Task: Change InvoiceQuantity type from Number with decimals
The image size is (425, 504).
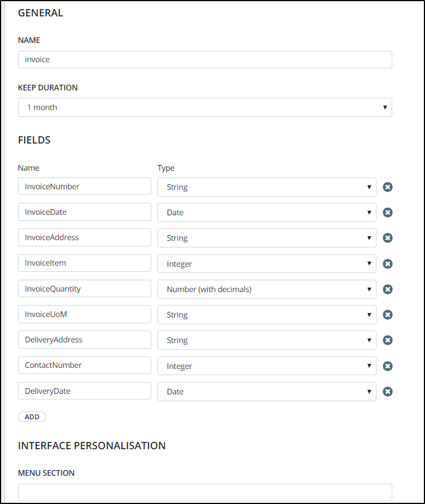Action: [266, 289]
